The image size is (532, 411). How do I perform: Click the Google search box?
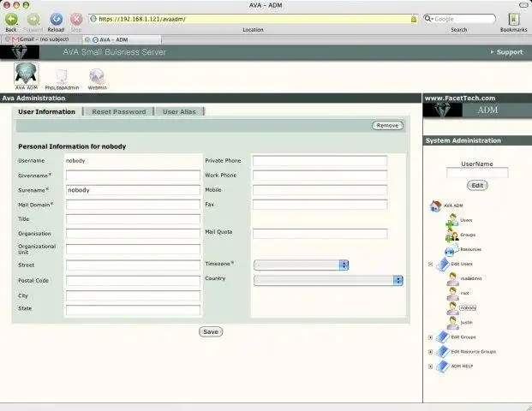pyautogui.click(x=460, y=19)
